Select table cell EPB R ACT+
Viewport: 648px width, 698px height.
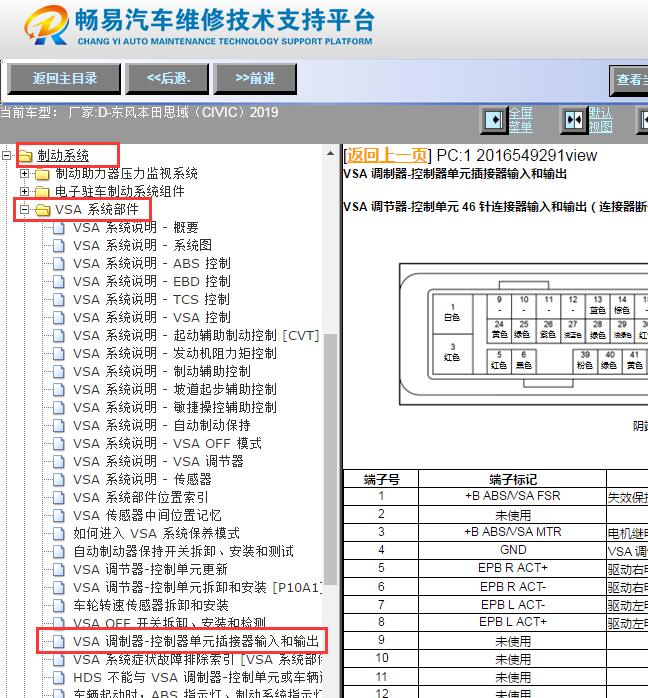(512, 568)
